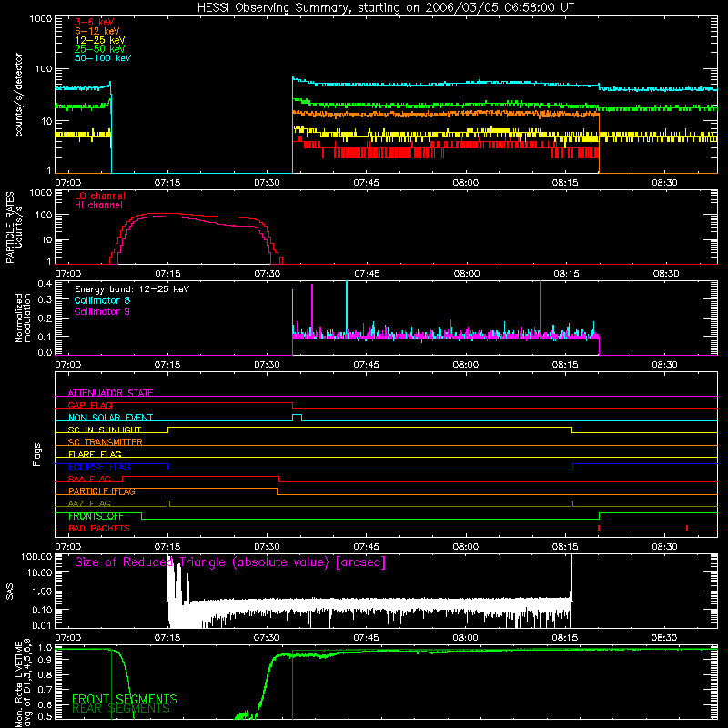Select the Collimator 9 legend label
Screen dimensions: 728x728
click(x=102, y=311)
